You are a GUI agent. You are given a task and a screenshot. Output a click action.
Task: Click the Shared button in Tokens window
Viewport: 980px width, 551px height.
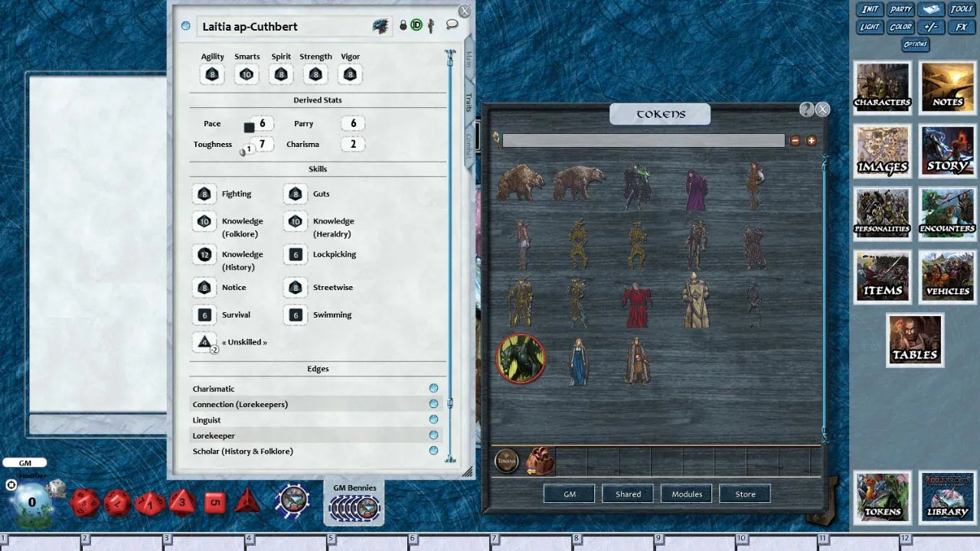point(628,494)
